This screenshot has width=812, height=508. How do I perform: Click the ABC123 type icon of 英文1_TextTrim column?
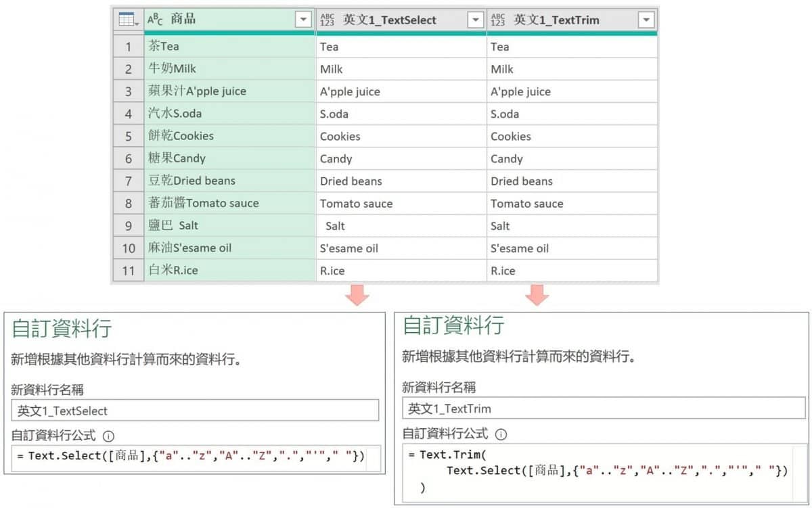point(497,20)
